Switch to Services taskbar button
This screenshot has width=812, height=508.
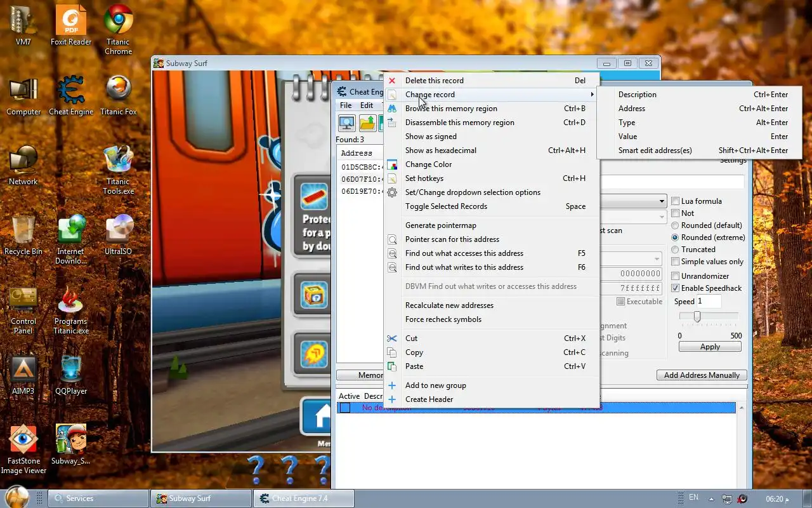tap(98, 498)
